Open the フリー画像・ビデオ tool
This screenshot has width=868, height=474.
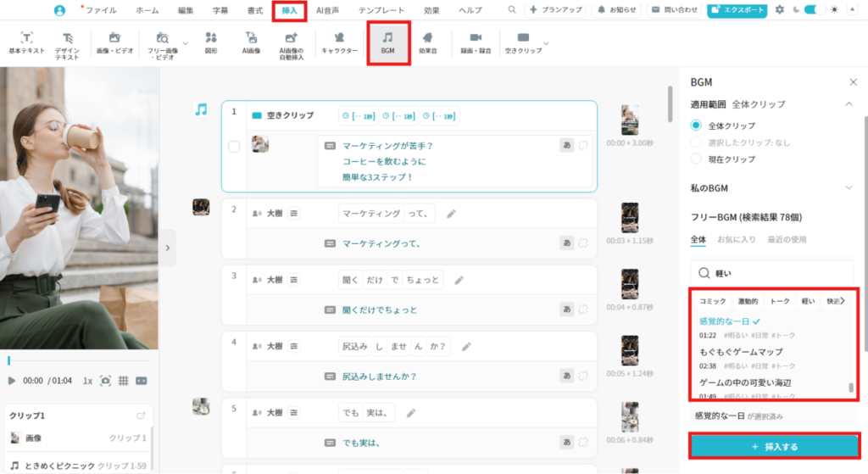click(x=163, y=46)
